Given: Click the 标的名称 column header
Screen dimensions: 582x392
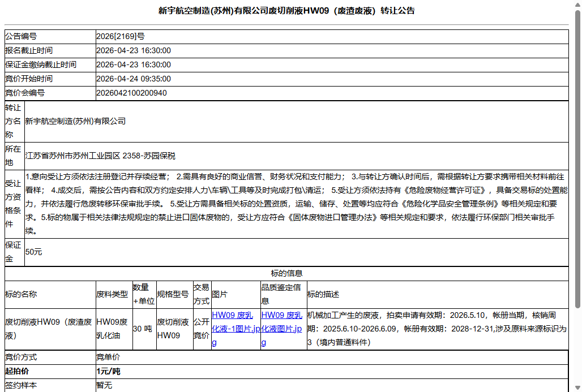Looking at the screenshot, I should (x=50, y=295).
